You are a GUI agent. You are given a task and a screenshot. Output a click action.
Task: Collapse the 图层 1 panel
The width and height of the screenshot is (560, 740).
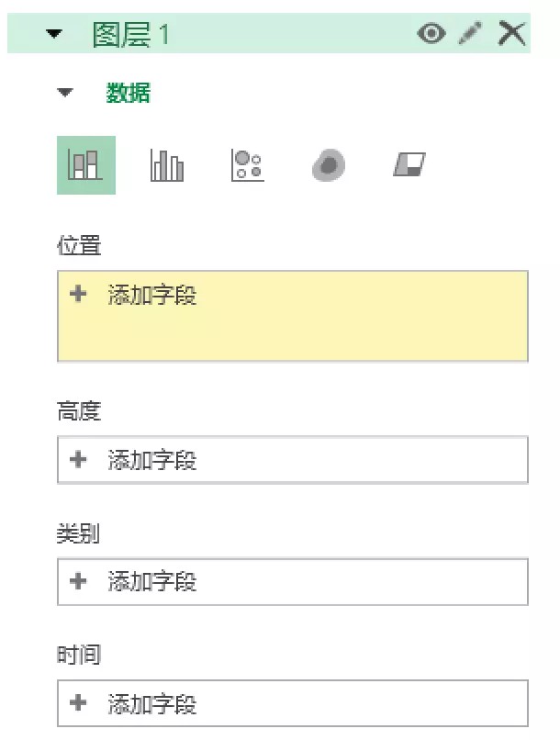55,34
